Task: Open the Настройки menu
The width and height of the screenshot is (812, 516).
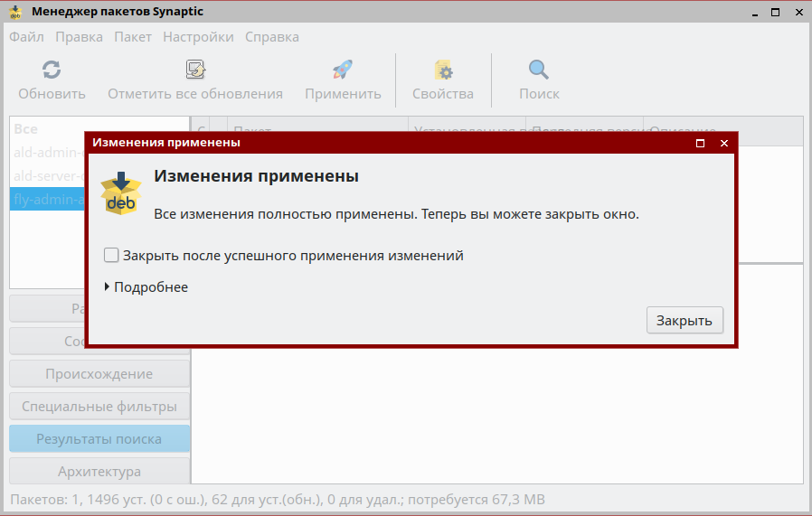Action: click(198, 37)
